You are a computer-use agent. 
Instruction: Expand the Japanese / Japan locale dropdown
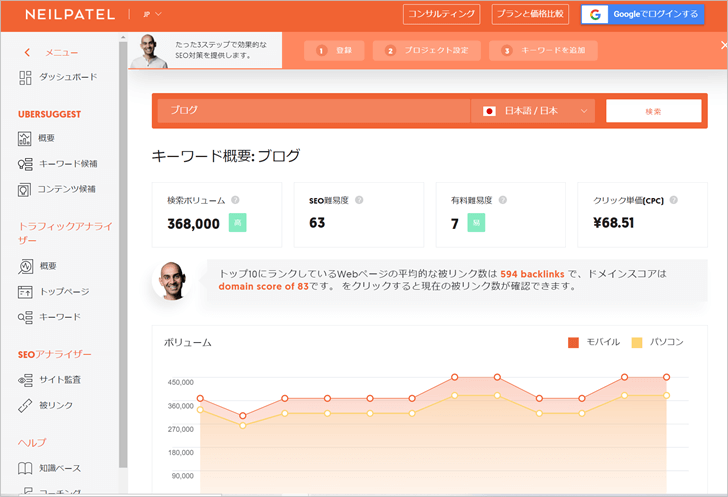[533, 111]
